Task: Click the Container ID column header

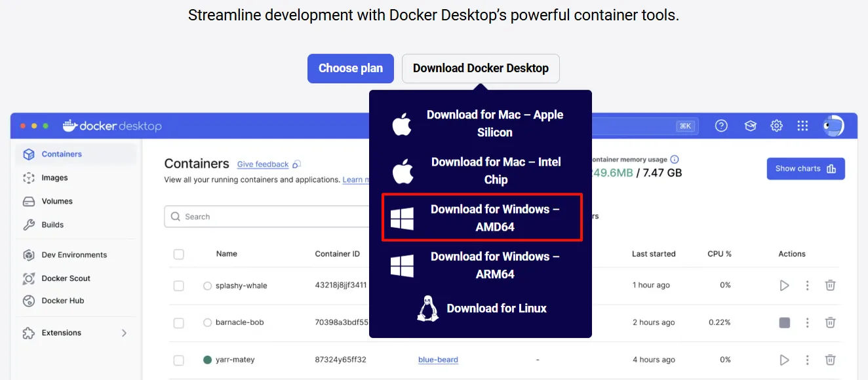Action: pos(337,254)
